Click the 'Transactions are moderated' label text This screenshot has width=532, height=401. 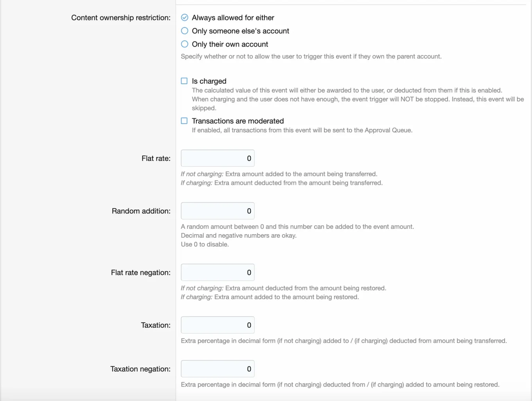pos(238,121)
